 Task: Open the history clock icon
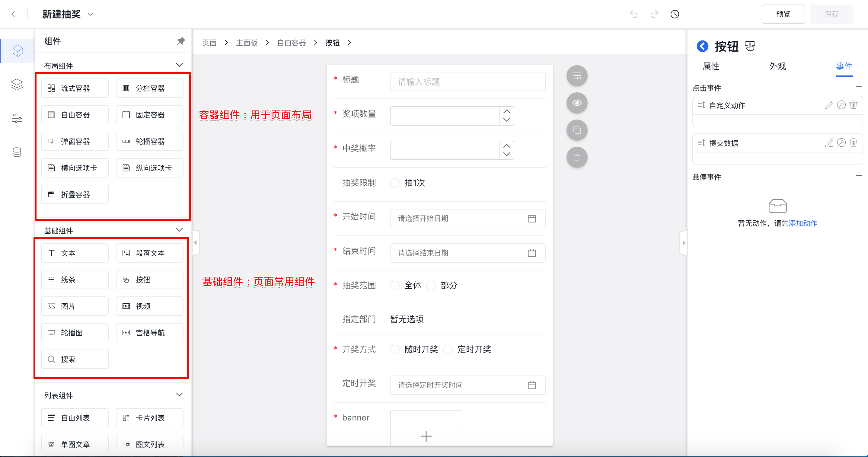[675, 14]
